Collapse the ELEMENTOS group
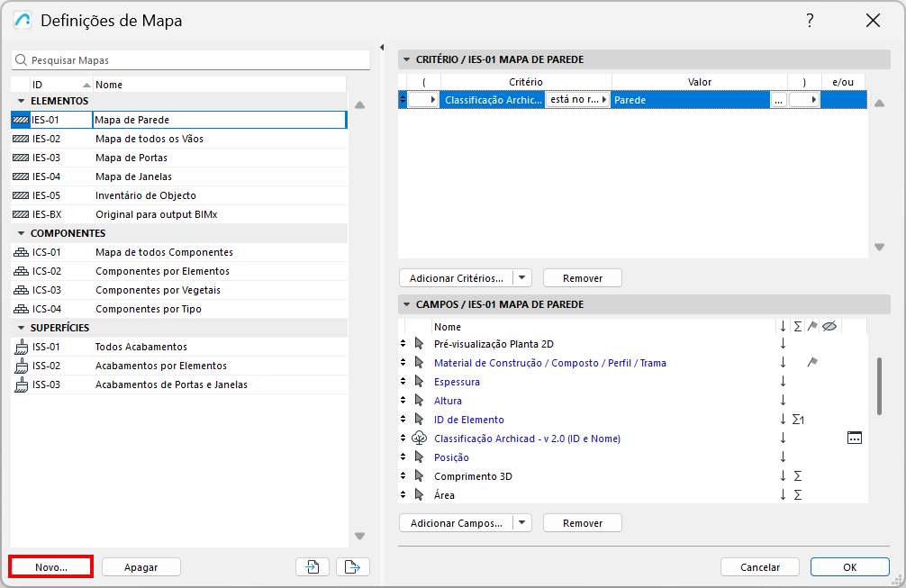Image resolution: width=906 pixels, height=588 pixels. (x=22, y=101)
